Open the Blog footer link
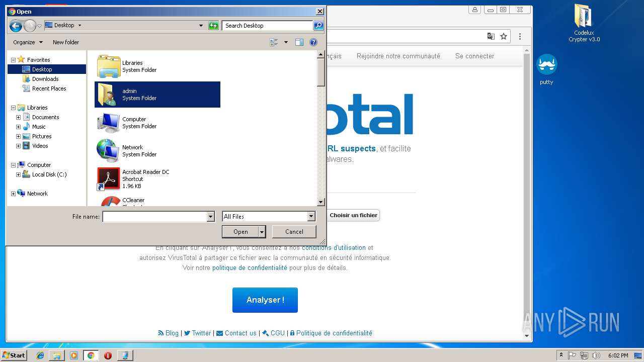644x362 pixels. click(169, 333)
